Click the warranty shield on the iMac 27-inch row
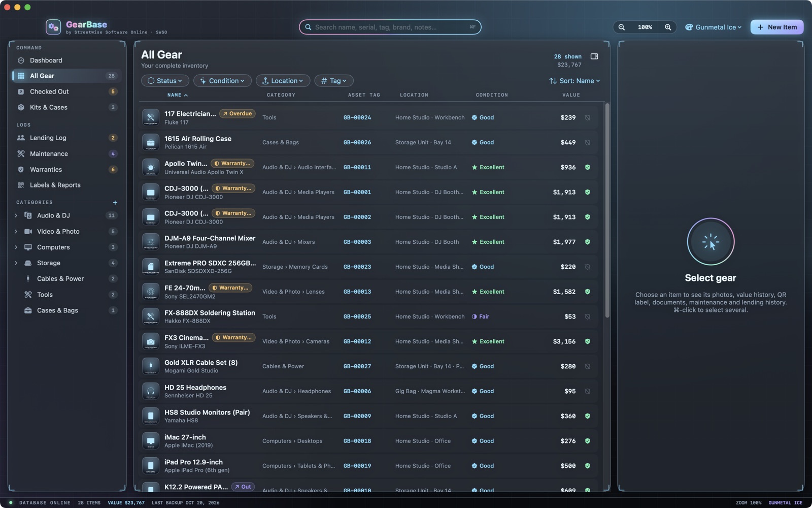Screen dimensions: 812x508 [x=588, y=441]
